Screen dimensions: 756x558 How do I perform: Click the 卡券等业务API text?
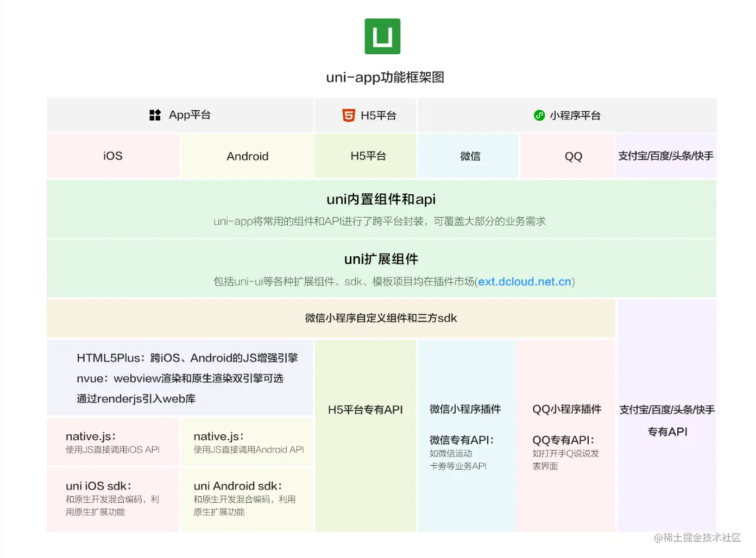458,466
